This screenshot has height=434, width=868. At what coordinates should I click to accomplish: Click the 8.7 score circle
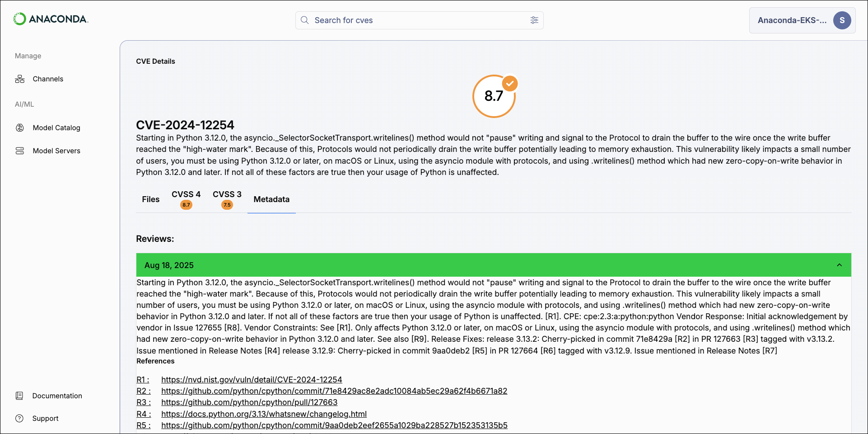click(x=494, y=96)
